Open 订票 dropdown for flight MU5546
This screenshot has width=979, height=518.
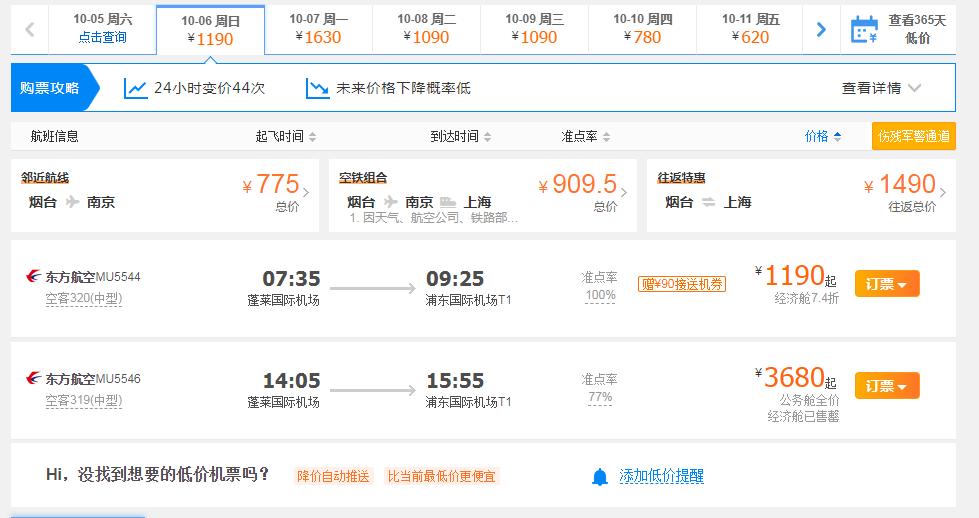887,386
